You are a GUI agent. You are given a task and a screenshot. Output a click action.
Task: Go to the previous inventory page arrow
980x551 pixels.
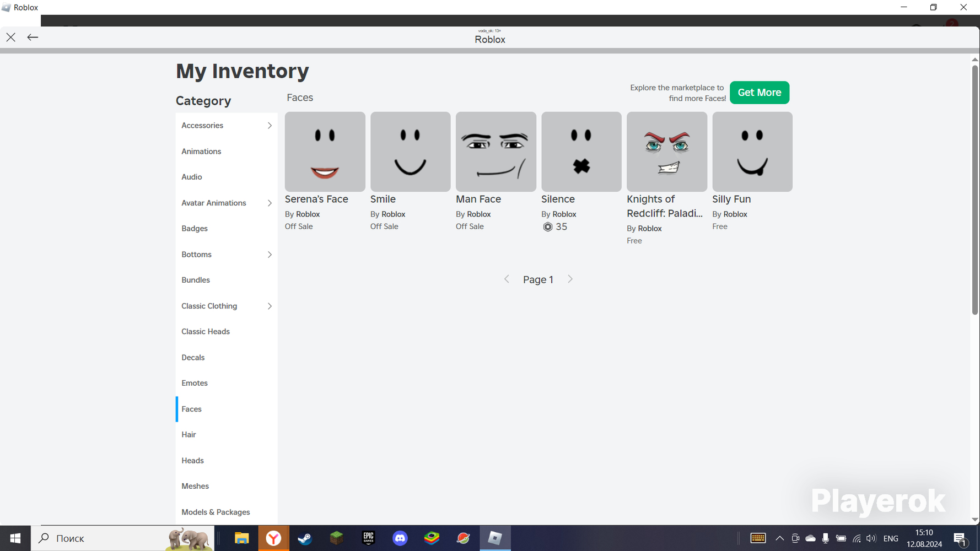(507, 279)
